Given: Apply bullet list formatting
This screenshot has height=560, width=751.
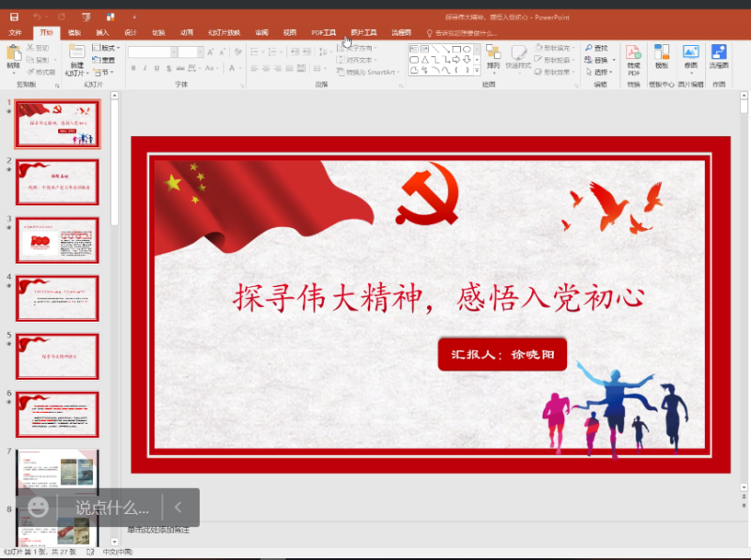Looking at the screenshot, I should point(255,52).
